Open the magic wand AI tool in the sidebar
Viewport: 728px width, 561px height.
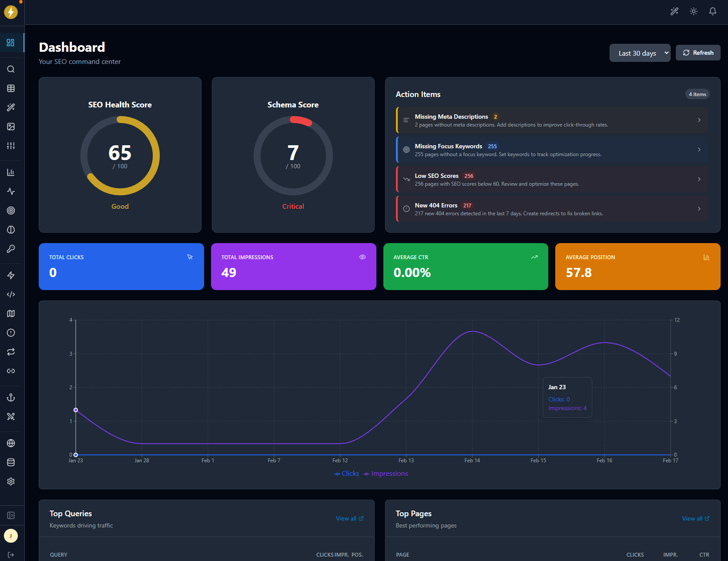(x=11, y=107)
